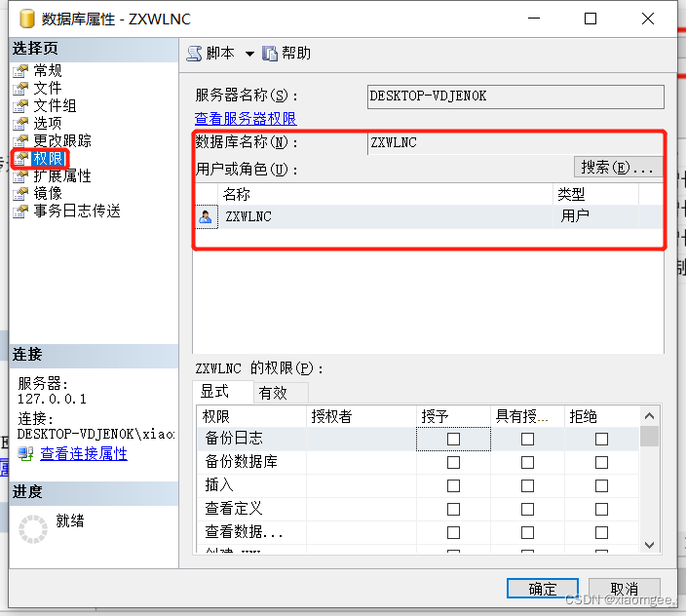
Task: Check 拒绝 for 备份数据库
Action: [601, 462]
